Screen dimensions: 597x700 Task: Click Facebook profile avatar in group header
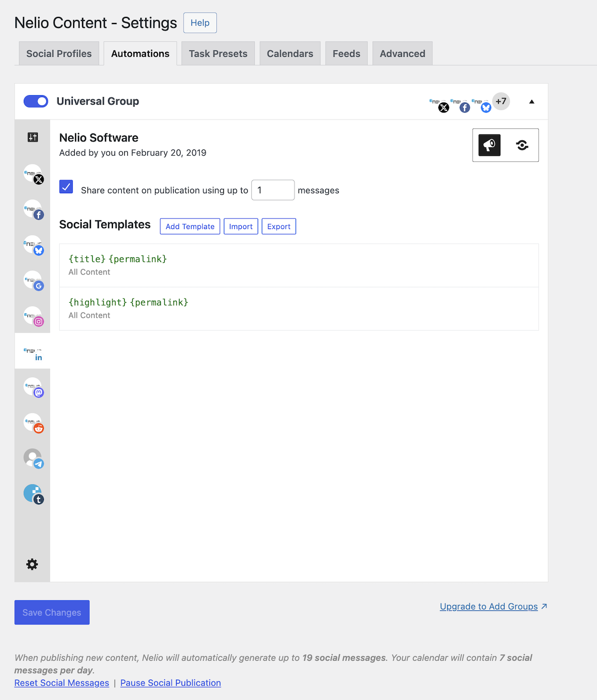(x=460, y=103)
